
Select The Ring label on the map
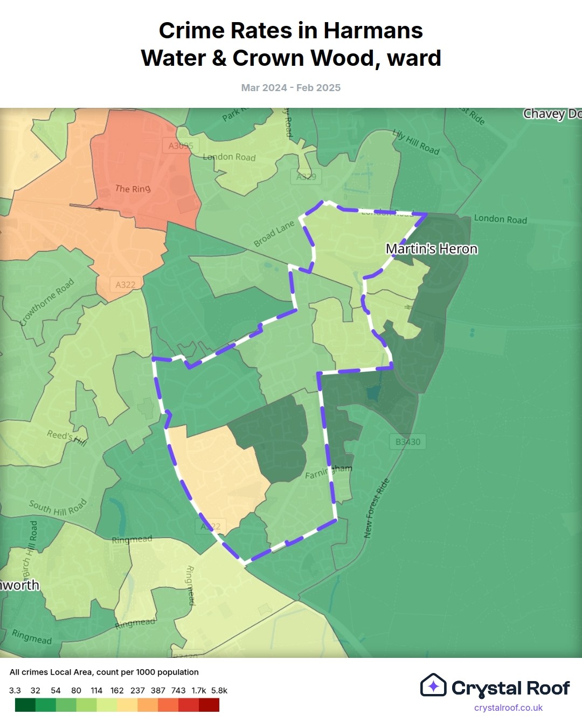(133, 189)
